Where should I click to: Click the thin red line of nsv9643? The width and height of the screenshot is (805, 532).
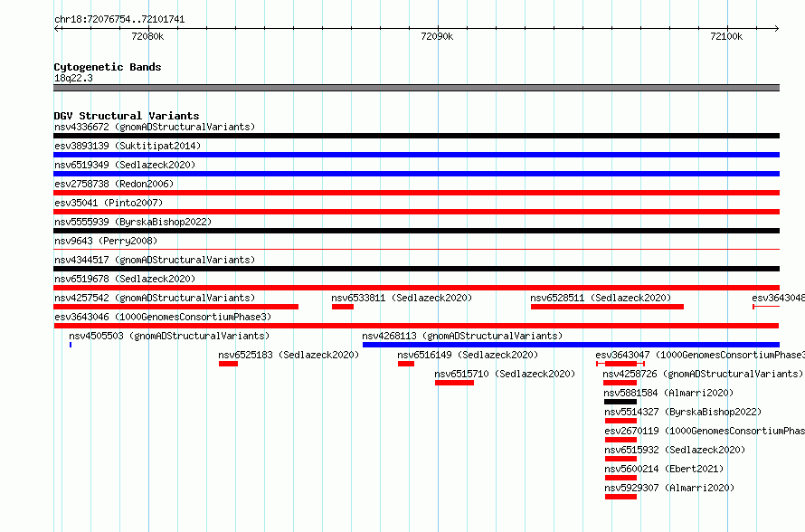point(416,250)
